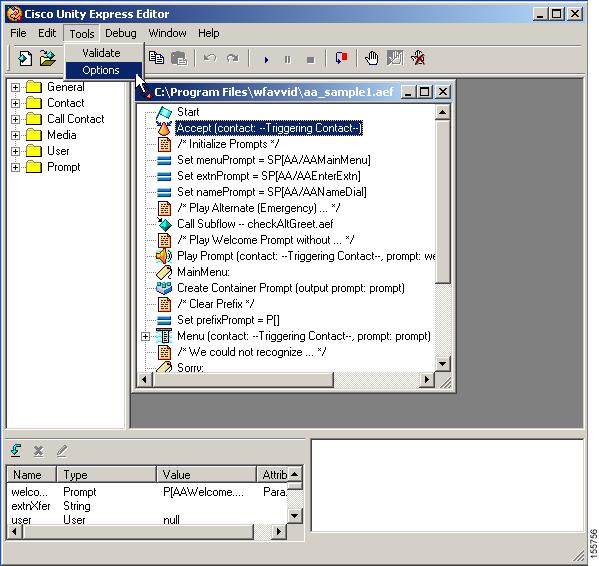Click the Copy toolbar icon

156,58
